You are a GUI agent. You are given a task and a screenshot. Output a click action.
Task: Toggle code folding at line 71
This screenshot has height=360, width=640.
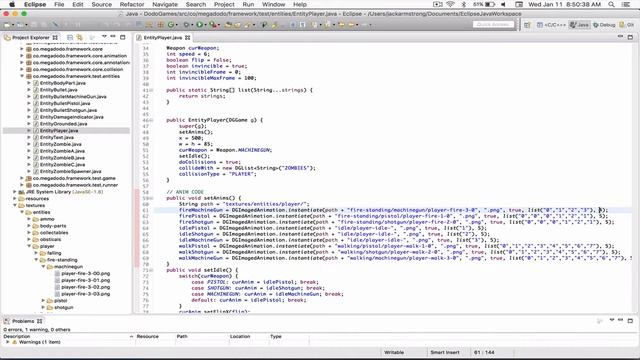click(151, 270)
